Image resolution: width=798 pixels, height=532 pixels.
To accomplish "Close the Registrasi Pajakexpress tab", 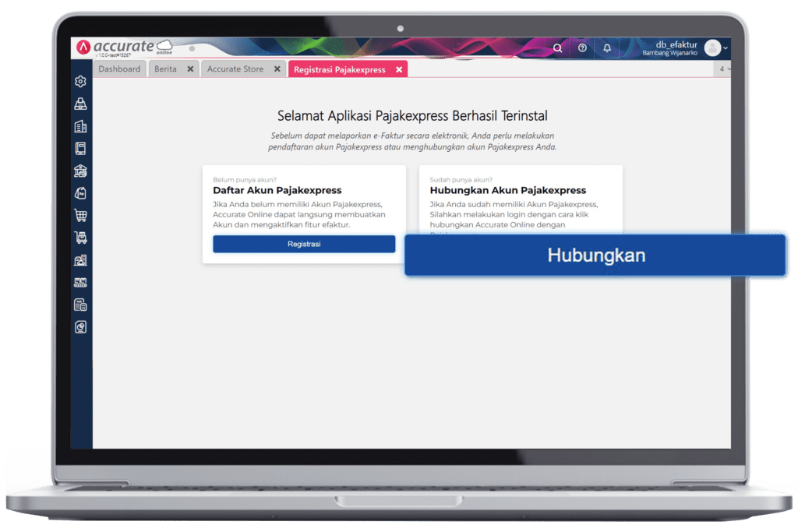I will [399, 69].
